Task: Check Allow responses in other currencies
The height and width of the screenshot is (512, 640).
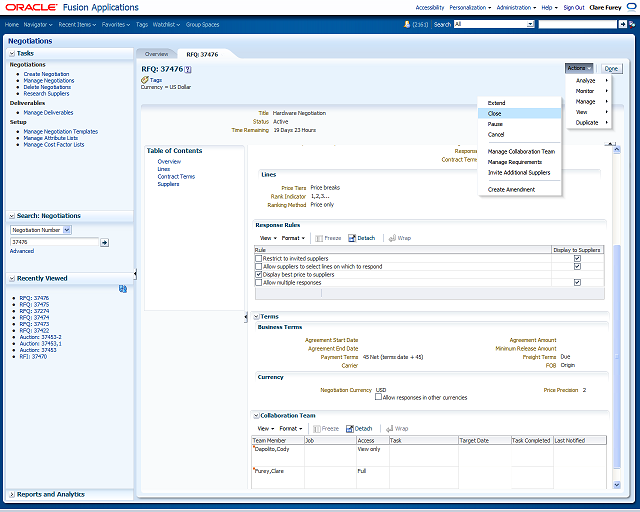Action: (378, 397)
